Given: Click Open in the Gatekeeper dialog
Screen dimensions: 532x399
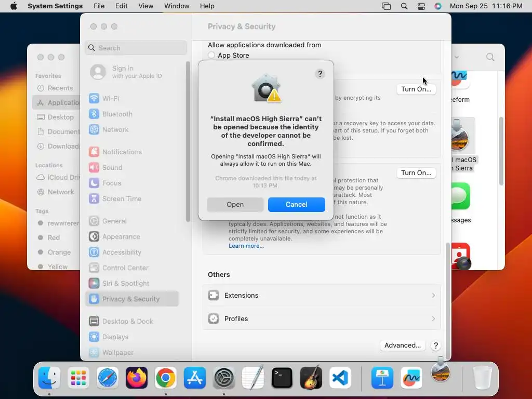Looking at the screenshot, I should pos(235,205).
